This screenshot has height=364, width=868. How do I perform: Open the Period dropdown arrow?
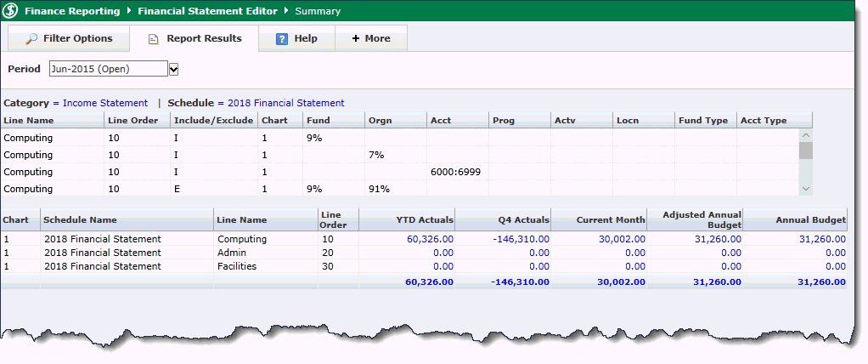pos(174,69)
